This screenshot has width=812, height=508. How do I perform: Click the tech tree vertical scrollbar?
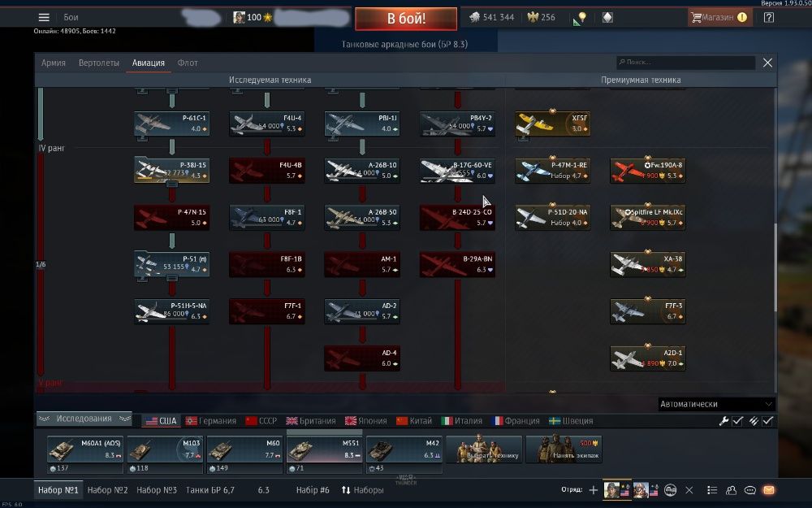(775, 267)
